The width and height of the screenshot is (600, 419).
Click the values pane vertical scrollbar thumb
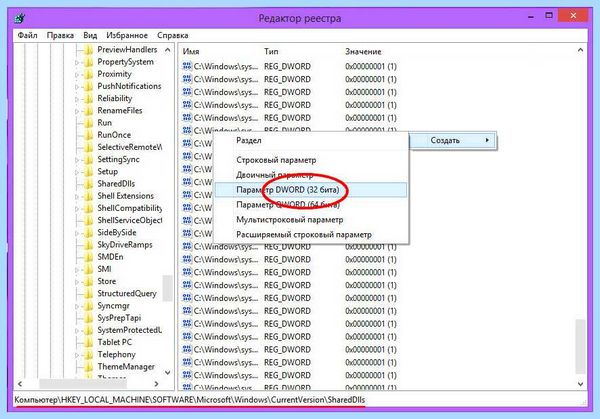580,346
